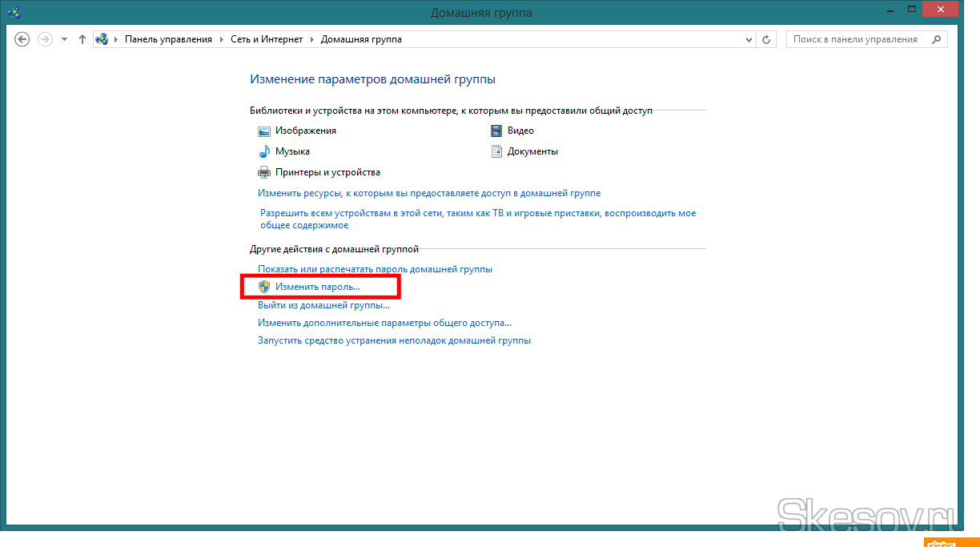Select the Панель управления breadcrumb item
Screen dimensions: 980x547
pos(168,39)
